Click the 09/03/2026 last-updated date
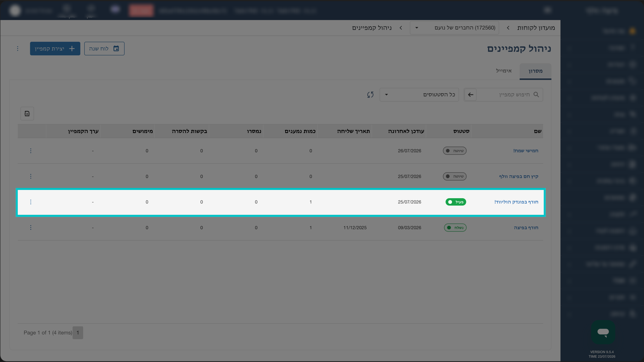Screen dimensions: 644x362 (x=410, y=228)
